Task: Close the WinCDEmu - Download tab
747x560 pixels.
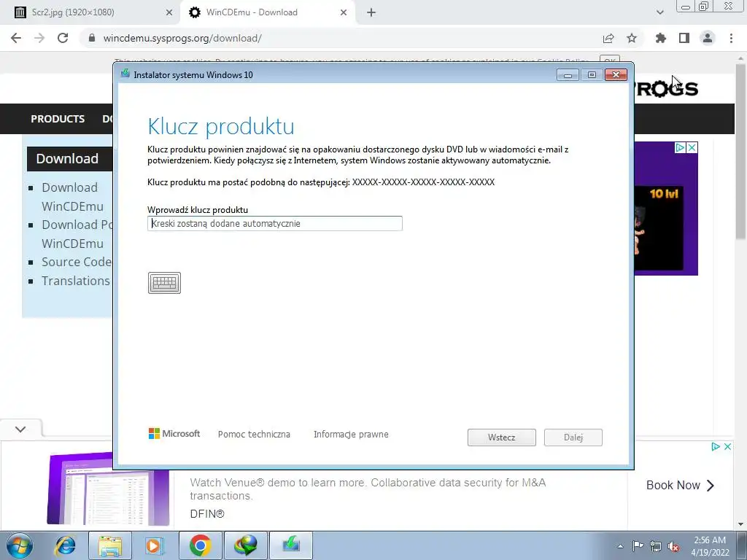Action: [x=344, y=13]
